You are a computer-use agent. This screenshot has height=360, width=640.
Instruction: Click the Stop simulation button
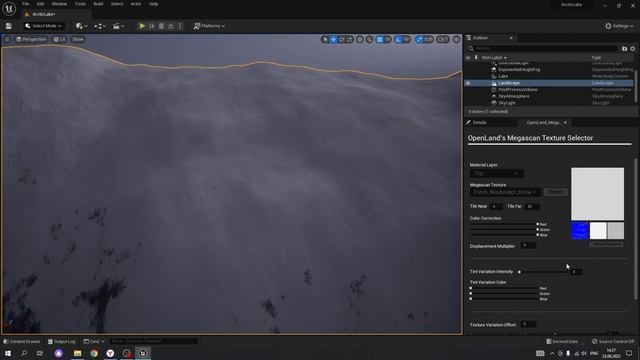161,26
